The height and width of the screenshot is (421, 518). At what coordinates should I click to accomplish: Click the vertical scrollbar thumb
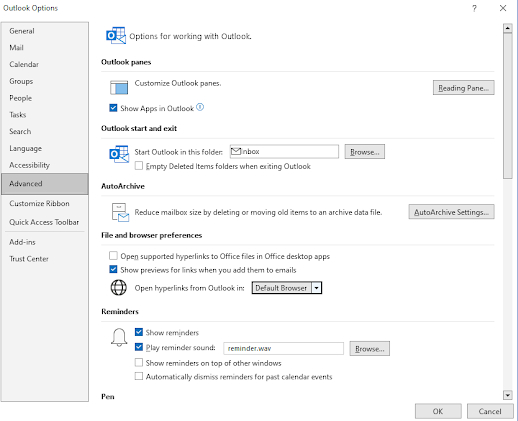click(507, 106)
